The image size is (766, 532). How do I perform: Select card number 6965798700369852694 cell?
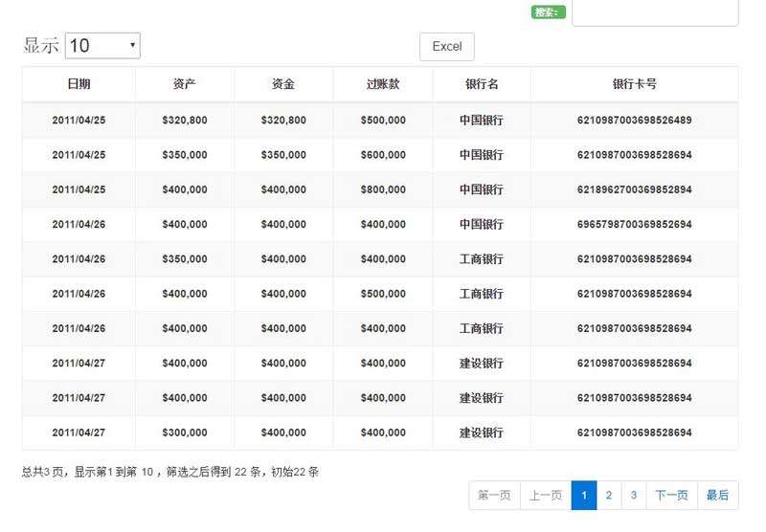[x=634, y=225]
